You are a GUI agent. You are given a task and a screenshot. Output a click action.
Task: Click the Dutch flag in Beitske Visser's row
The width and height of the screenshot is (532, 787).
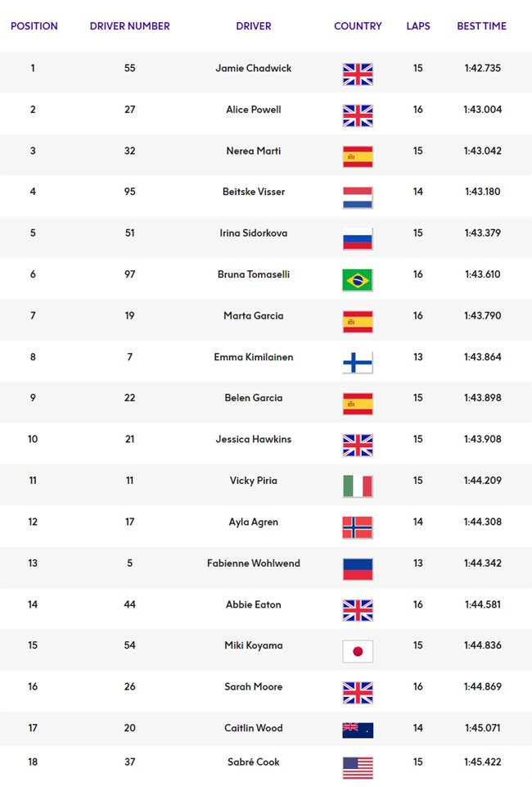358,197
